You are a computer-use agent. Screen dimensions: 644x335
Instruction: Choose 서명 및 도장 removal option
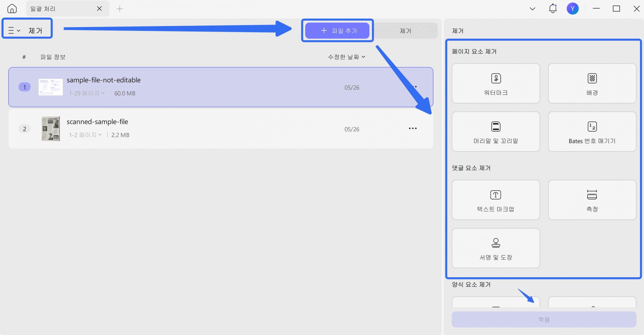[x=496, y=248]
